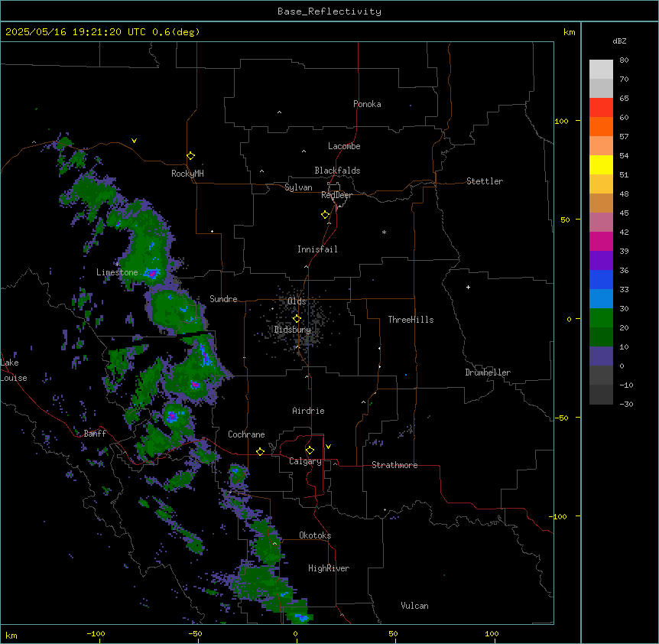Click the red 65 dBZ legend swatch
The image size is (659, 644).
click(601, 107)
